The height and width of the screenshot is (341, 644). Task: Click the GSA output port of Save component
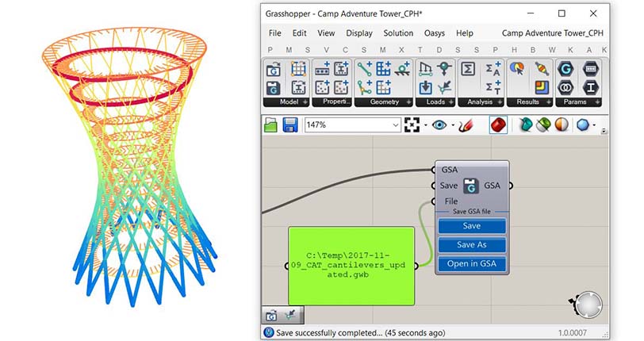(x=510, y=186)
